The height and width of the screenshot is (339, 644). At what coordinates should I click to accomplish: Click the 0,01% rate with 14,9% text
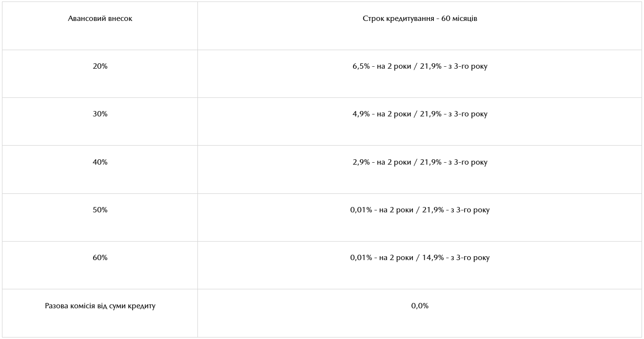(420, 258)
